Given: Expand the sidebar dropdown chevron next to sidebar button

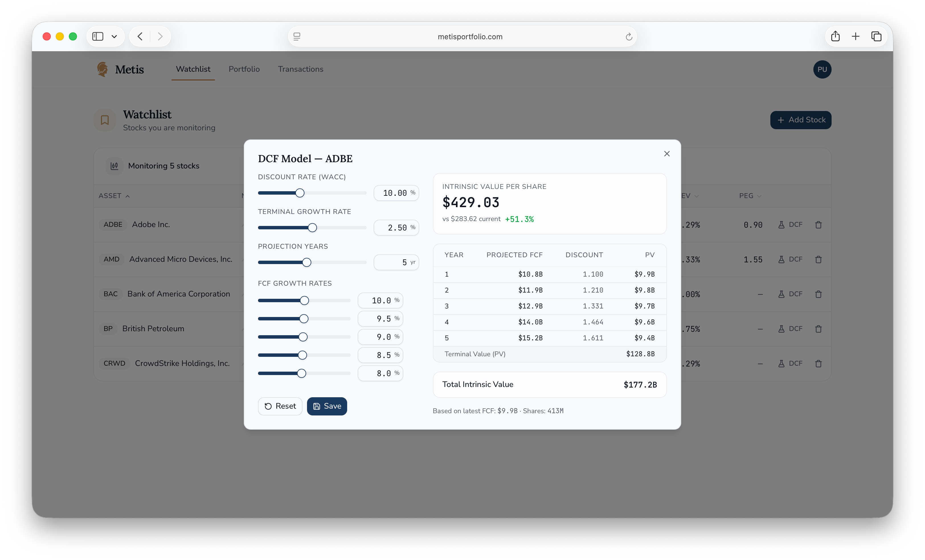Looking at the screenshot, I should click(115, 36).
